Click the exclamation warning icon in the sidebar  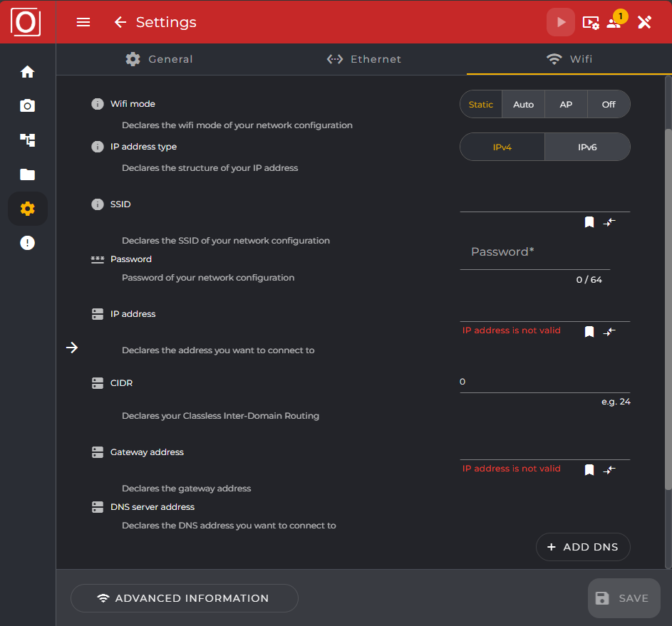tap(27, 242)
